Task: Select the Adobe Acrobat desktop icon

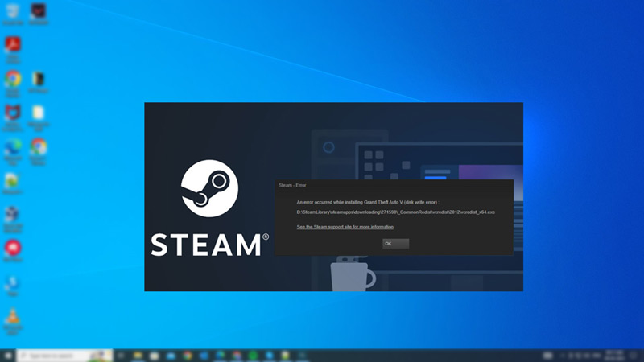Action: [13, 50]
